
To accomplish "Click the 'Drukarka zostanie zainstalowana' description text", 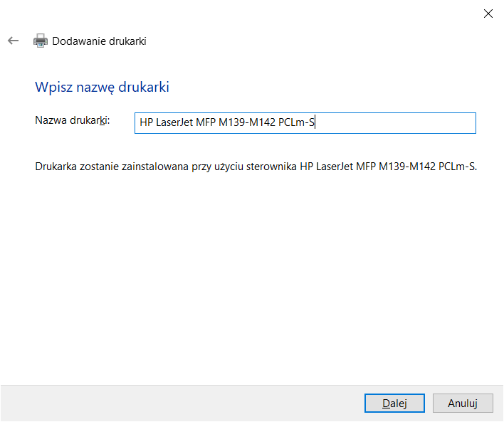I will [x=256, y=167].
